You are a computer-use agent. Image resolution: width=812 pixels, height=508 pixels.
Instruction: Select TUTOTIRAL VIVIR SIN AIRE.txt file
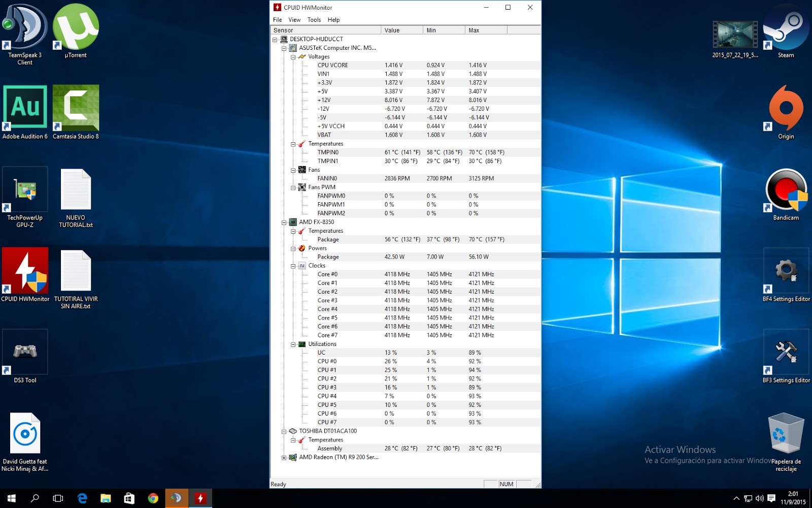(76, 279)
